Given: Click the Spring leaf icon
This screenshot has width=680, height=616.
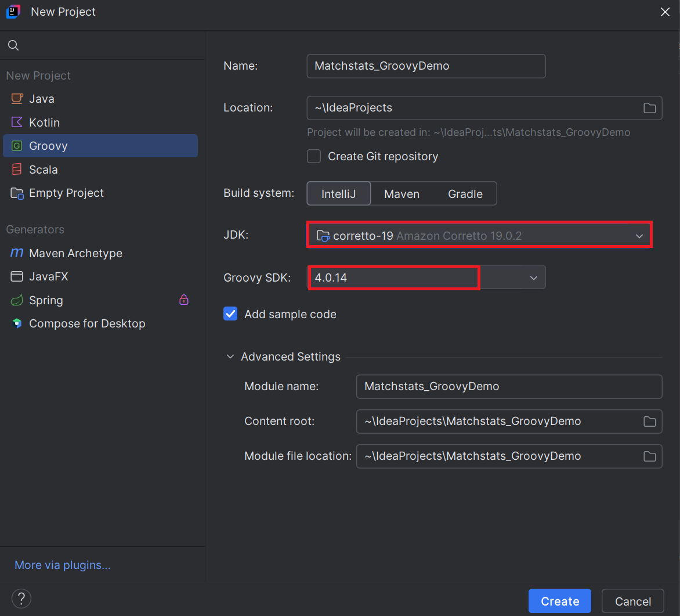Looking at the screenshot, I should point(17,300).
